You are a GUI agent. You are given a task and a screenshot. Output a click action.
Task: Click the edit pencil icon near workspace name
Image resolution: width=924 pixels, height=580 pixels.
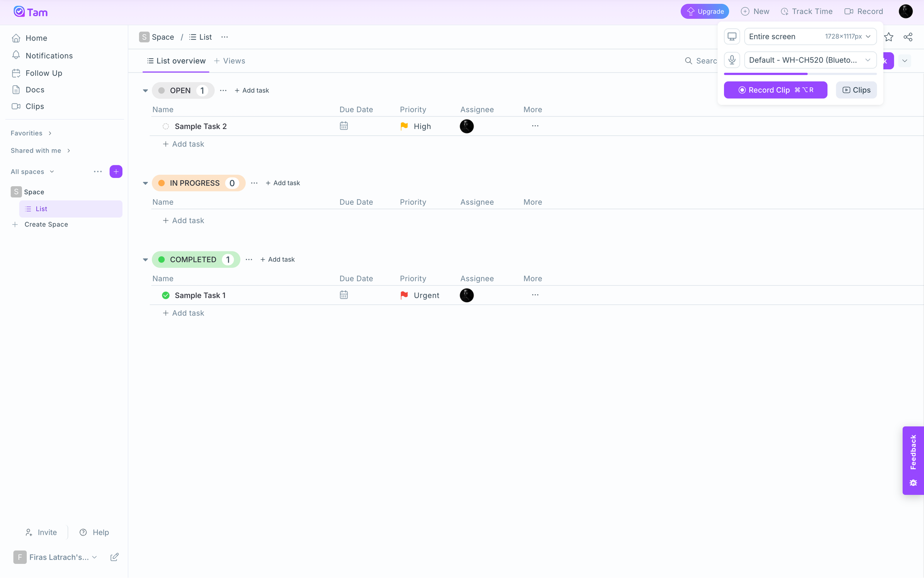tap(115, 557)
